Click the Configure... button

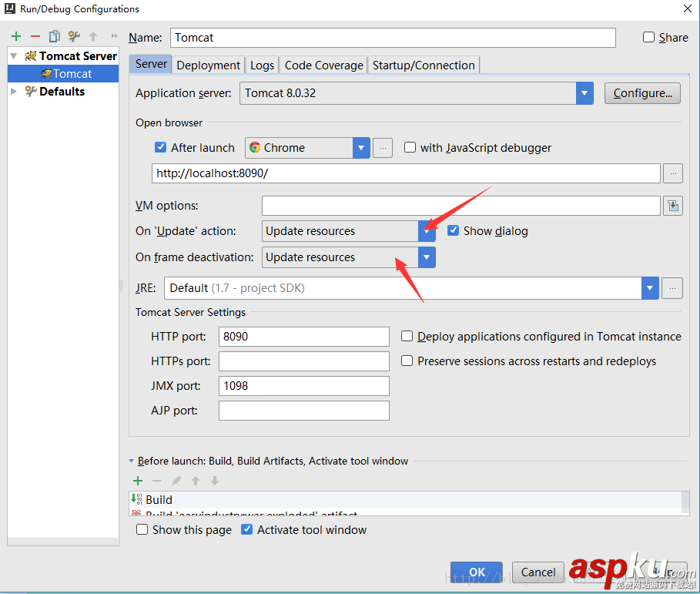[642, 93]
